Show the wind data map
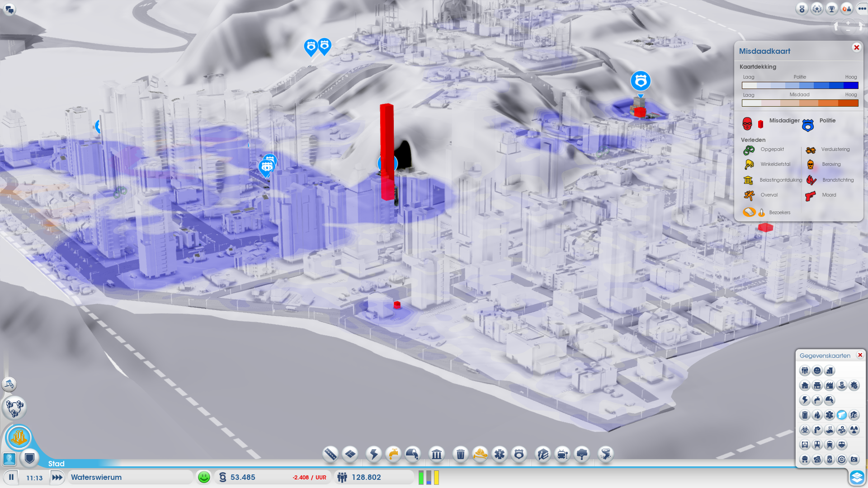The image size is (868, 488). tap(841, 430)
